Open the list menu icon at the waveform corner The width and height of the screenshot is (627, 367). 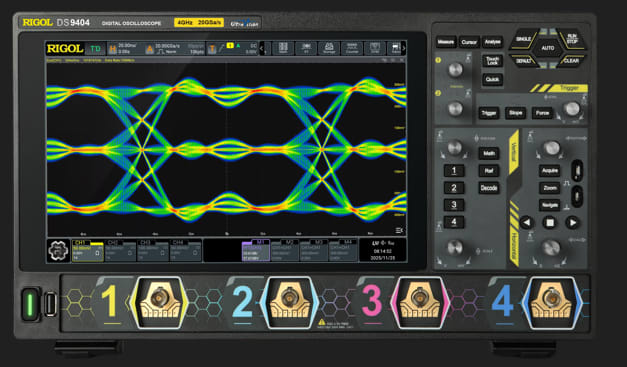coord(399,230)
